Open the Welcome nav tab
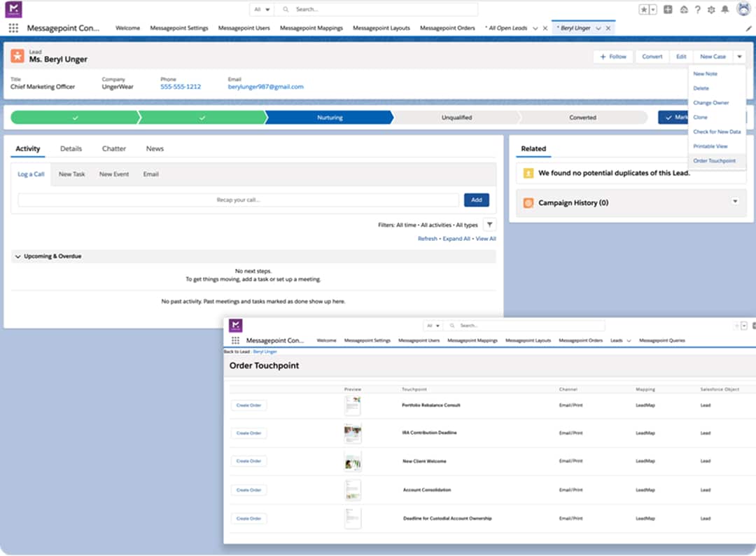Viewport: 756px width, 556px height. 128,28
